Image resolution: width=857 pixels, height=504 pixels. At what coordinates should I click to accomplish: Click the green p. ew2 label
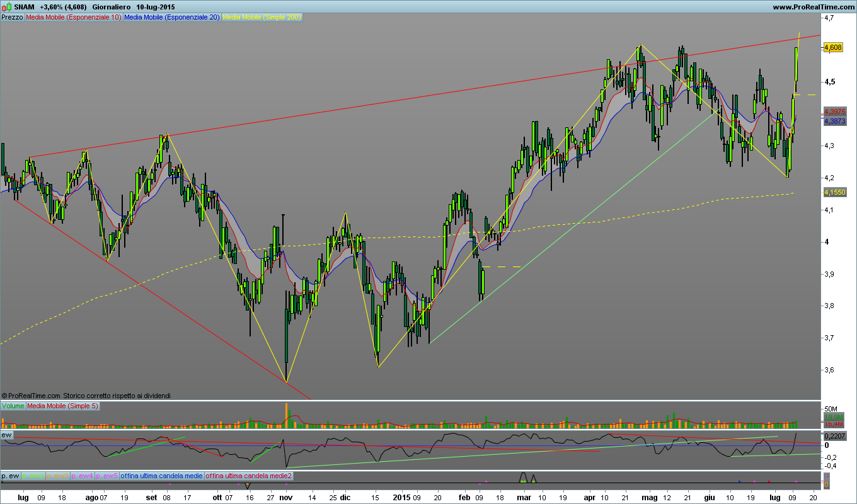33,476
